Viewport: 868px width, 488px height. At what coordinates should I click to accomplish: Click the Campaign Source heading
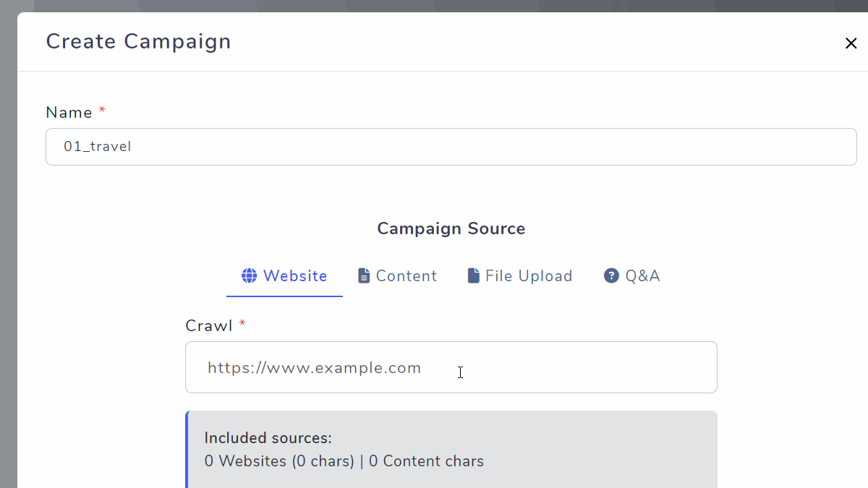coord(451,228)
